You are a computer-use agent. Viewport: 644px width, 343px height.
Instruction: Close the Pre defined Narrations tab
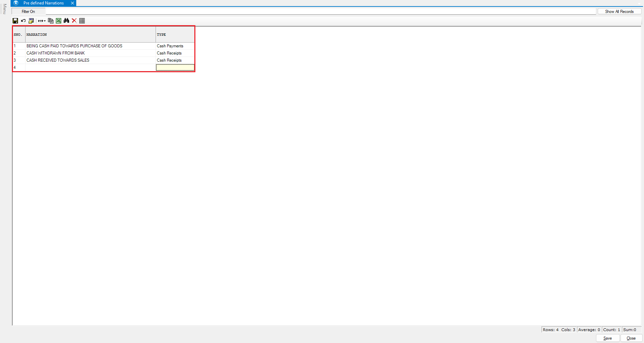click(73, 3)
